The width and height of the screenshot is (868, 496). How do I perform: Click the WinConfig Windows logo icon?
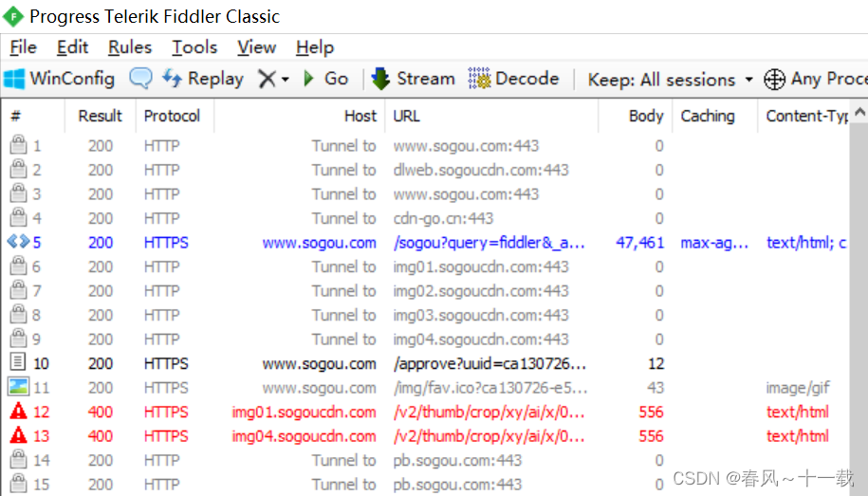tap(14, 79)
